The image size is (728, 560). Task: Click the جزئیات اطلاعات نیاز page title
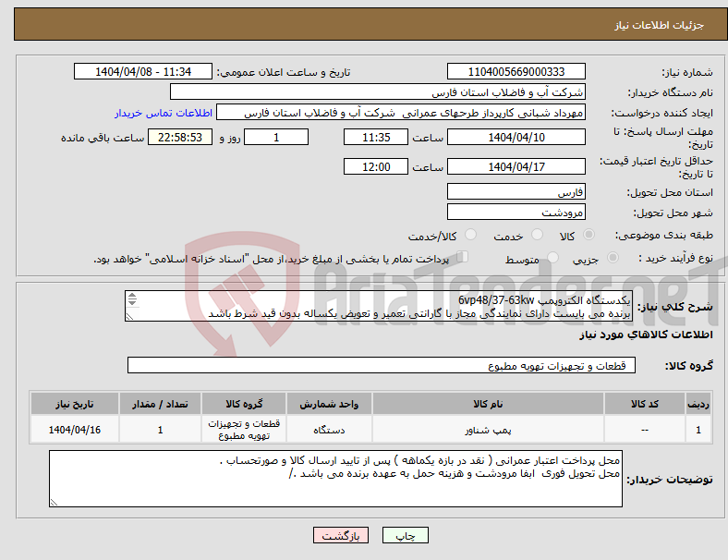[660, 25]
